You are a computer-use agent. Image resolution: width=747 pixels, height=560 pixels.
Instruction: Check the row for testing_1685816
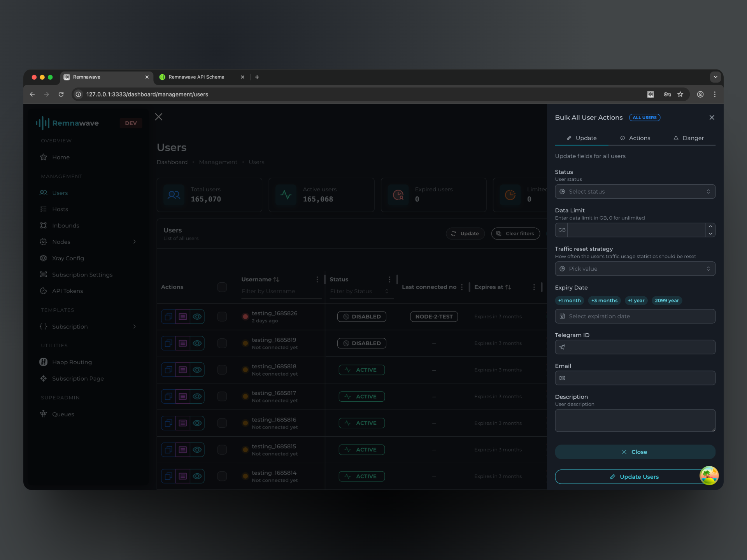[222, 423]
